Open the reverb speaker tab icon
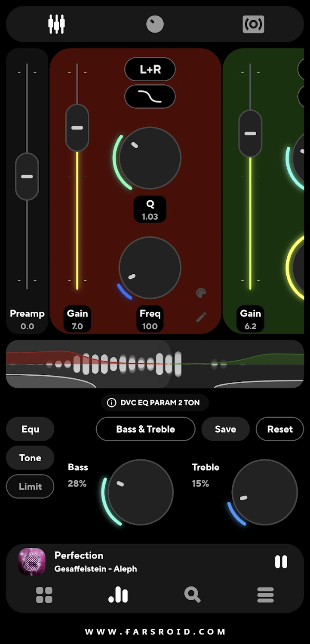The image size is (310, 644). (253, 25)
